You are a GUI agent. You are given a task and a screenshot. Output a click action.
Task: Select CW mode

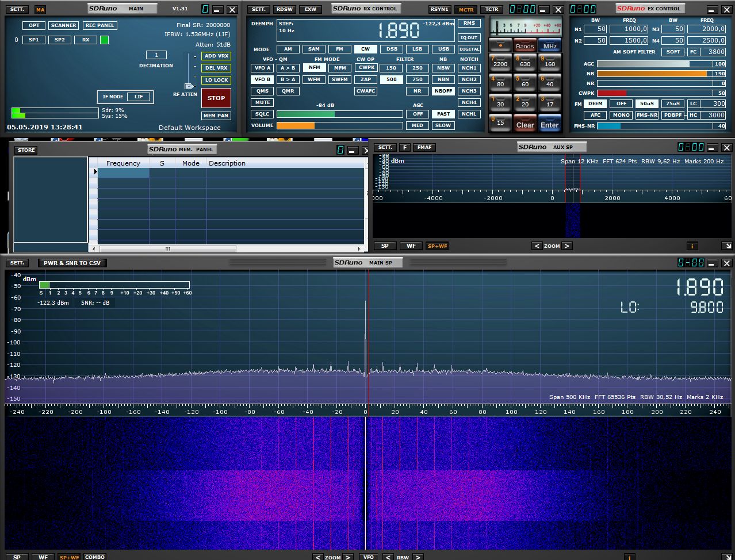pos(366,49)
